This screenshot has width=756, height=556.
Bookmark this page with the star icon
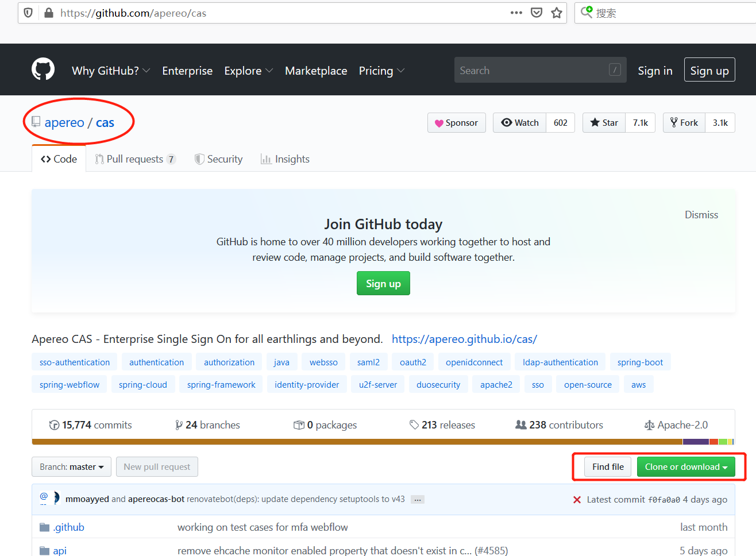point(557,13)
